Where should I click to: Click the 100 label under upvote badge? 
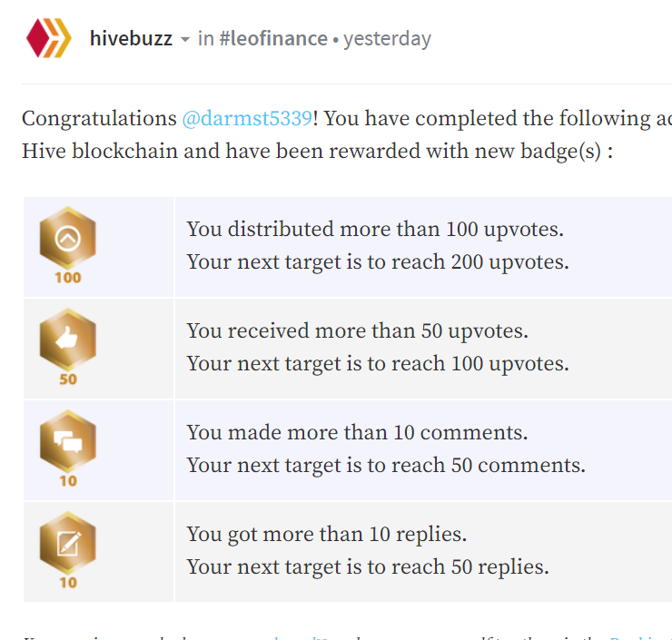[68, 278]
